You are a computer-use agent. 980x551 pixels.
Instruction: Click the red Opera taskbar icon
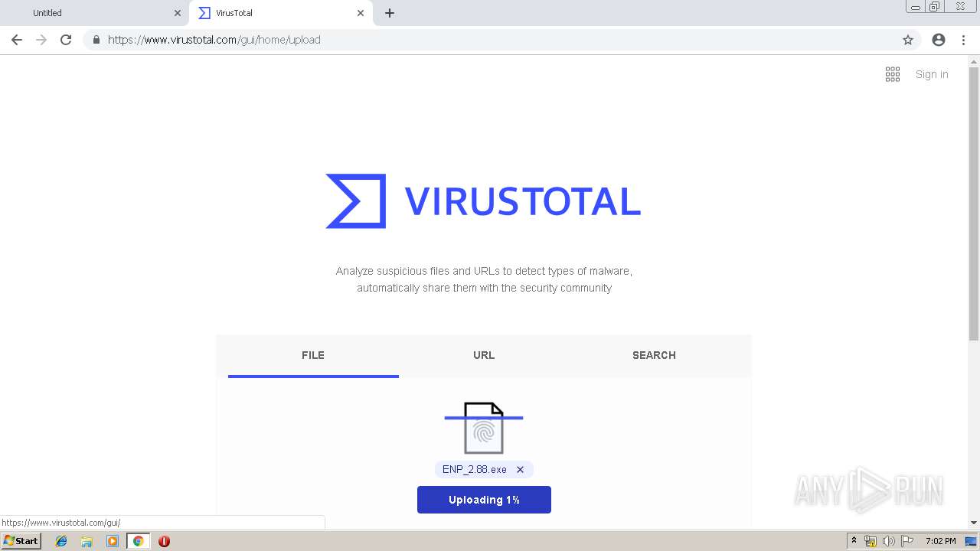click(x=164, y=541)
